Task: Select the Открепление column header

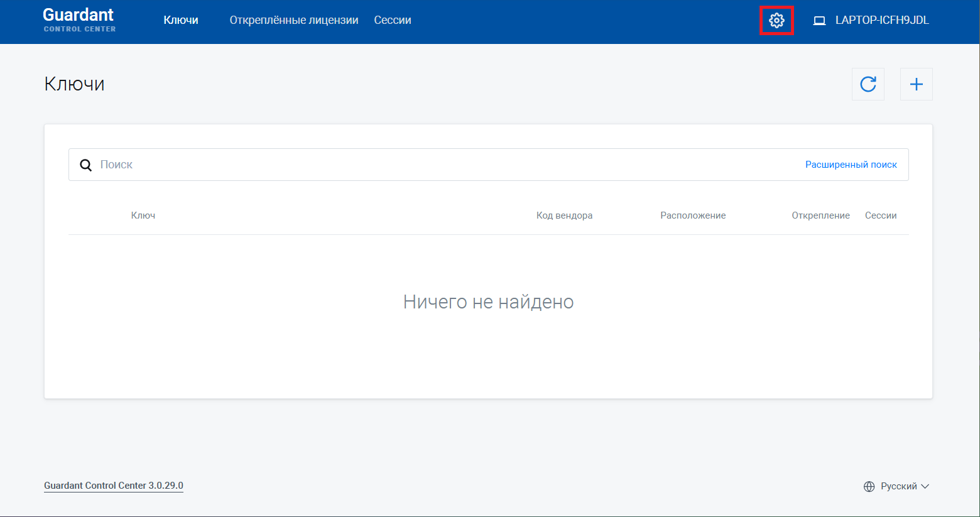Action: pos(820,215)
